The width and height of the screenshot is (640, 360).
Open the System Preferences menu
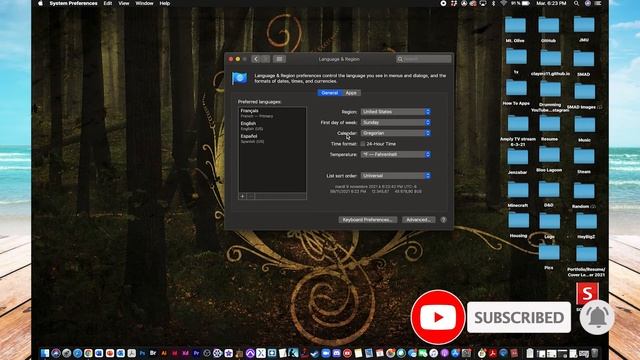[73, 3]
